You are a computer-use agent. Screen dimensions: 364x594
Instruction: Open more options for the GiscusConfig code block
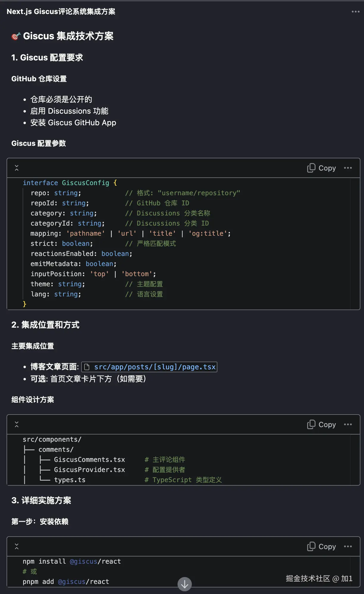click(x=348, y=168)
